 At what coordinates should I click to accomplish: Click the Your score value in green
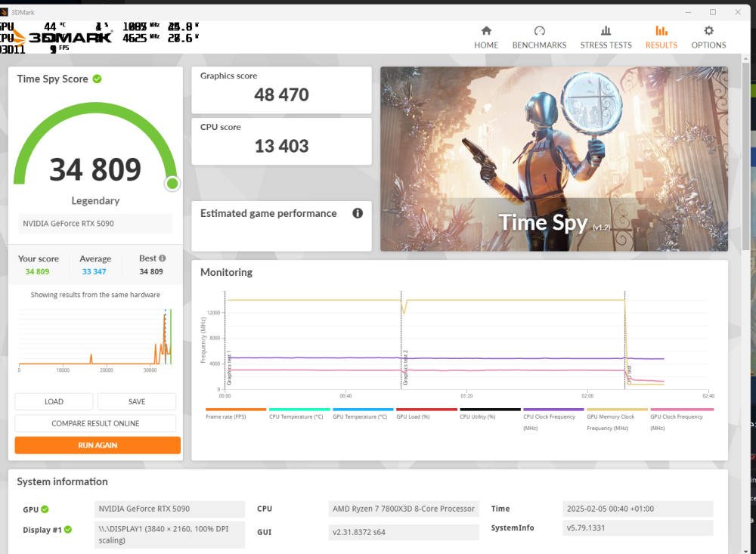pos(37,271)
